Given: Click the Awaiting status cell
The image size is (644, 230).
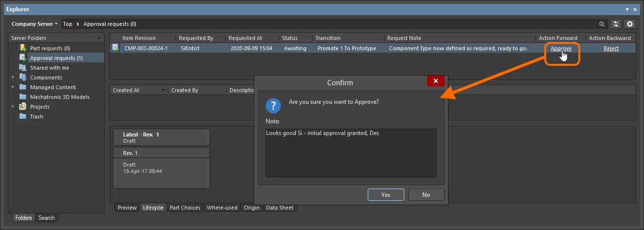Looking at the screenshot, I should click(x=295, y=48).
